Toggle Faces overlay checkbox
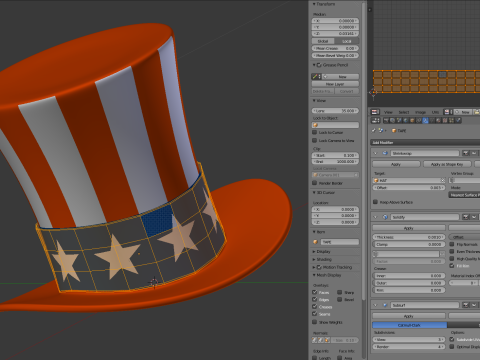This screenshot has height=360, width=480. pyautogui.click(x=314, y=292)
